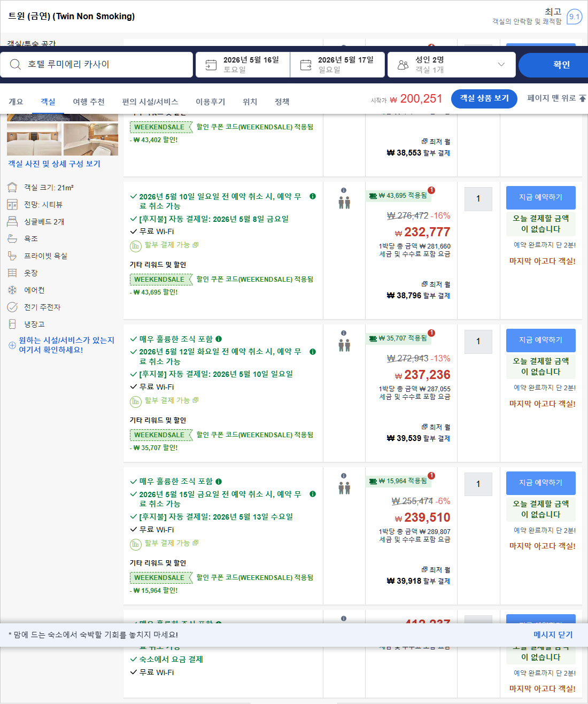The height and width of the screenshot is (704, 588).
Task: Open the 성인 2명 guest dropdown
Action: pyautogui.click(x=501, y=64)
